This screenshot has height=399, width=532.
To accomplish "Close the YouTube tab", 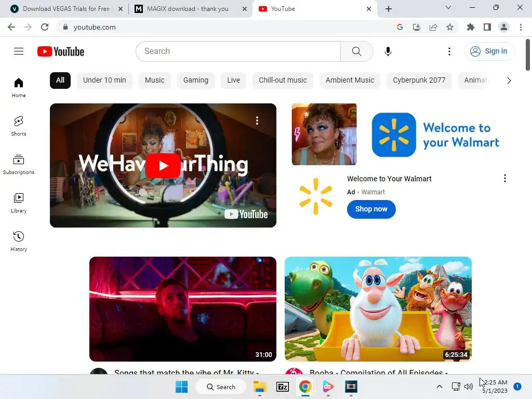I will pyautogui.click(x=369, y=9).
